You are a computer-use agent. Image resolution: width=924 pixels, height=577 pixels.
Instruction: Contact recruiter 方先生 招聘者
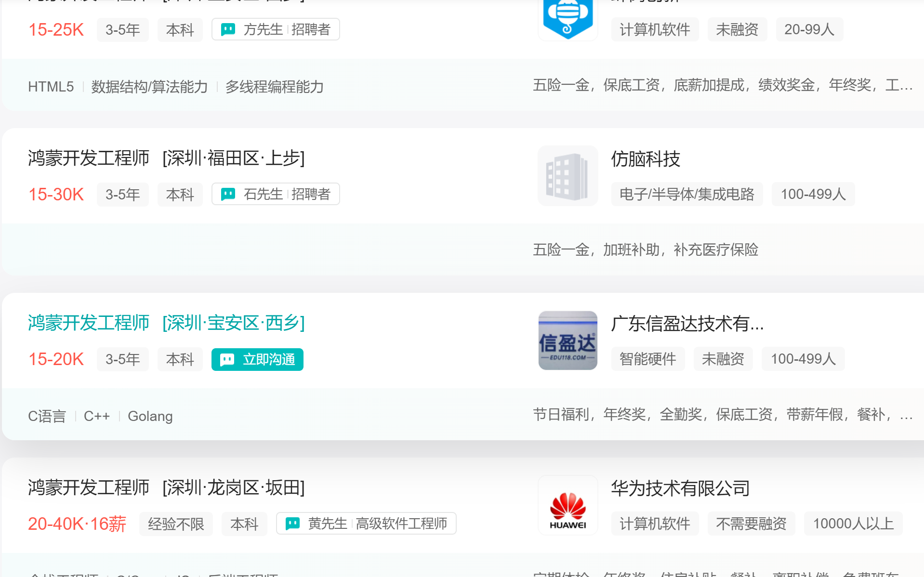pos(276,29)
